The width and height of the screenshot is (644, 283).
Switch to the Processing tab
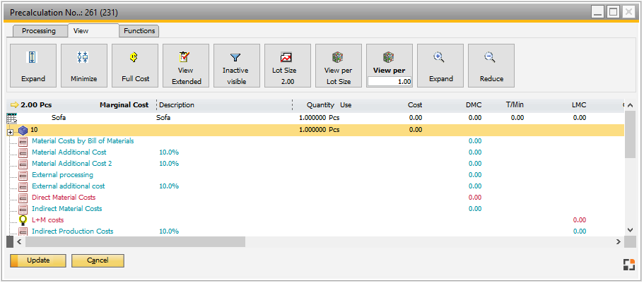tap(38, 31)
